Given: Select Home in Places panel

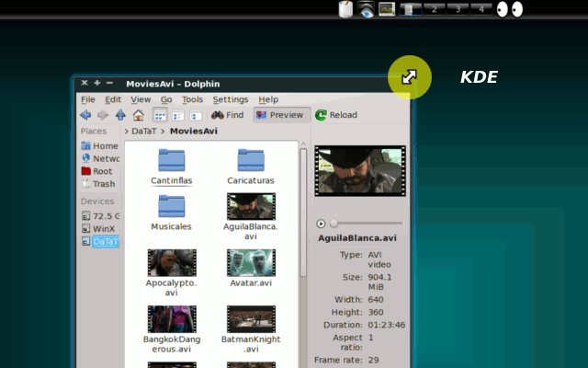Looking at the screenshot, I should click(100, 145).
